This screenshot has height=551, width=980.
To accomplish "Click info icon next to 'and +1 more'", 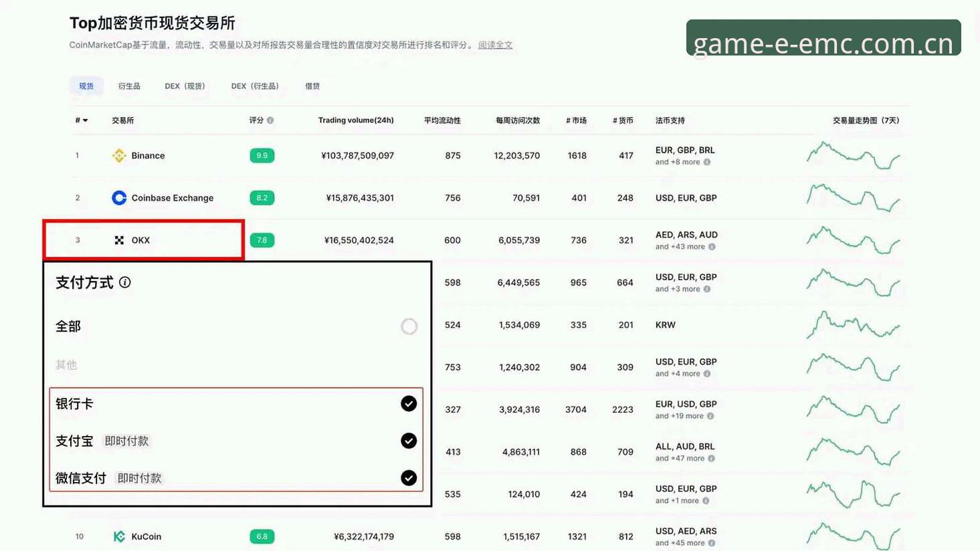I will 706,501.
